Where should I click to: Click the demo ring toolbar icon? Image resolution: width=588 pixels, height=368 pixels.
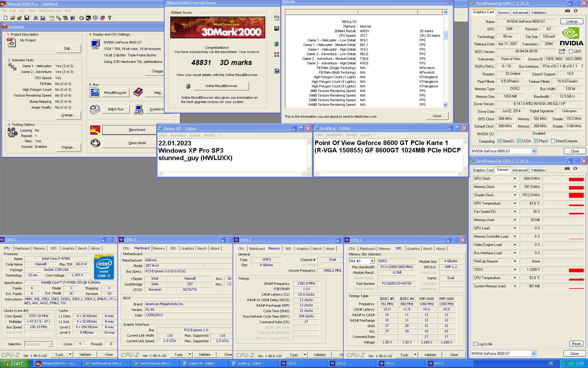[x=81, y=18]
